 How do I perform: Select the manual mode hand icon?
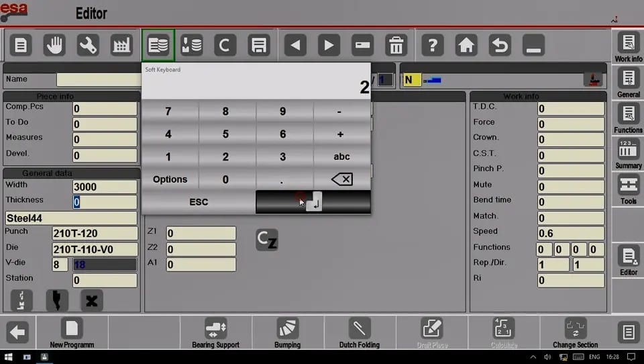54,45
